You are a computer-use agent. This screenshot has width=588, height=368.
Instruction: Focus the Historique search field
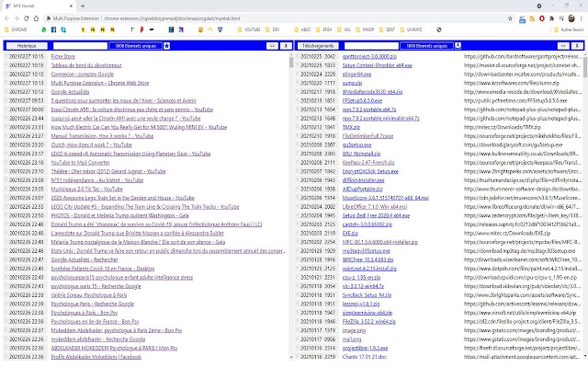[x=80, y=46]
